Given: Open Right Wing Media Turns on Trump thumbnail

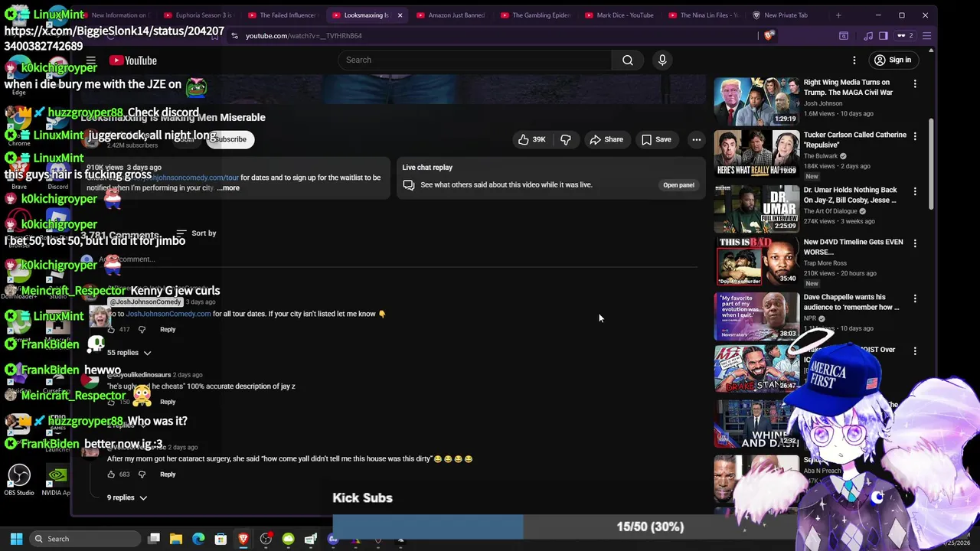Looking at the screenshot, I should point(756,100).
